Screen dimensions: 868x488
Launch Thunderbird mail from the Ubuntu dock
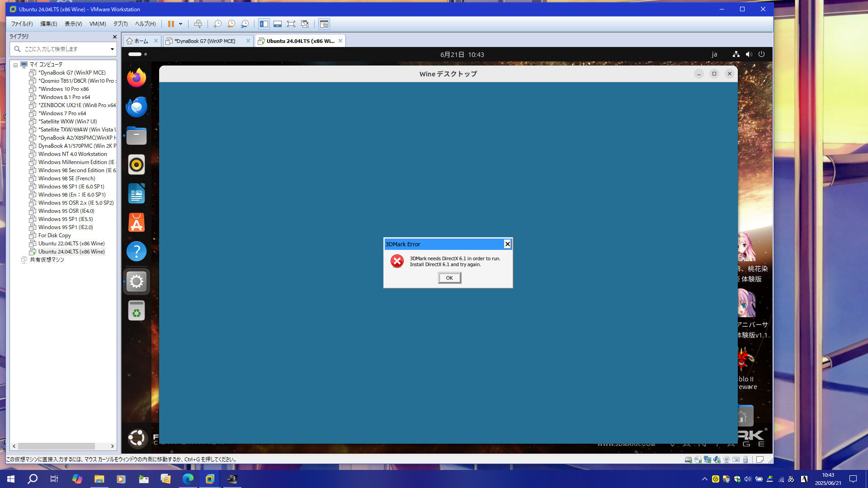(x=137, y=107)
